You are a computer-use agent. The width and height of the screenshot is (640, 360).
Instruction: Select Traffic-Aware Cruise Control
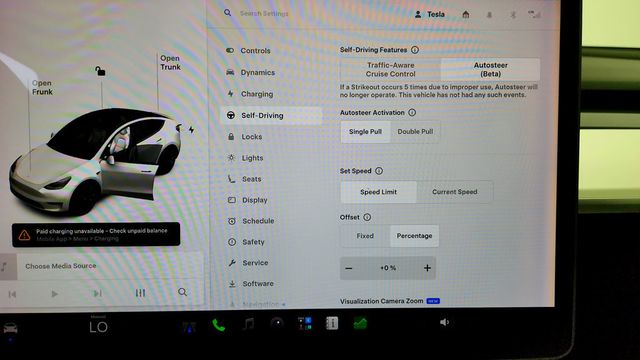[391, 69]
